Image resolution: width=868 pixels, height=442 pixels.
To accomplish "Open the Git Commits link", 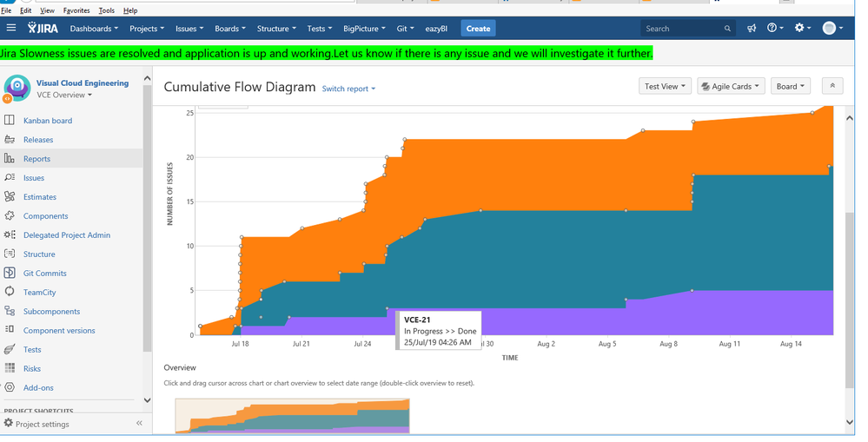I will (45, 274).
